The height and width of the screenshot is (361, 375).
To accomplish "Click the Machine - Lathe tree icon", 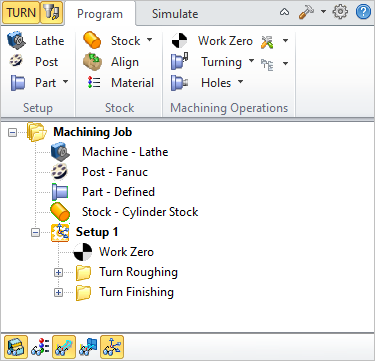I will click(60, 152).
